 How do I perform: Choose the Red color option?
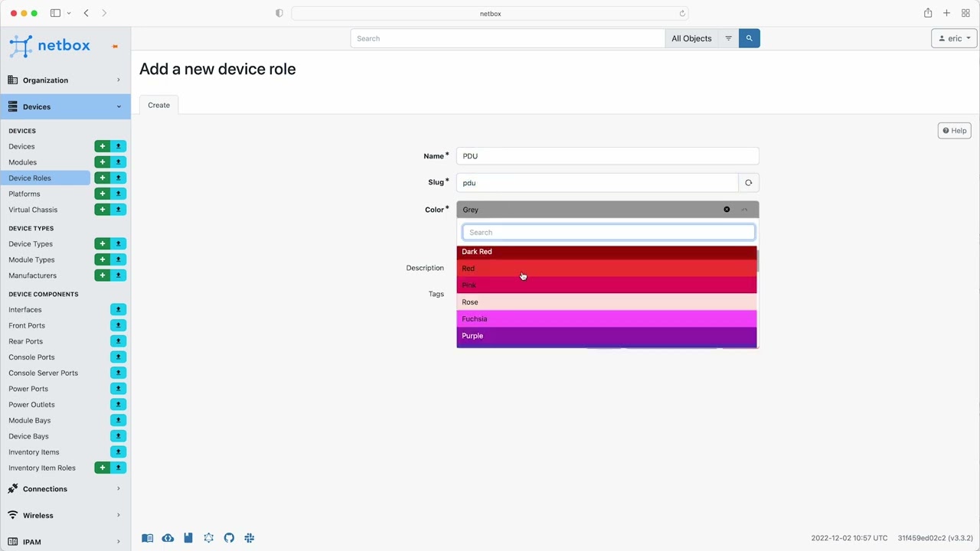pos(606,269)
